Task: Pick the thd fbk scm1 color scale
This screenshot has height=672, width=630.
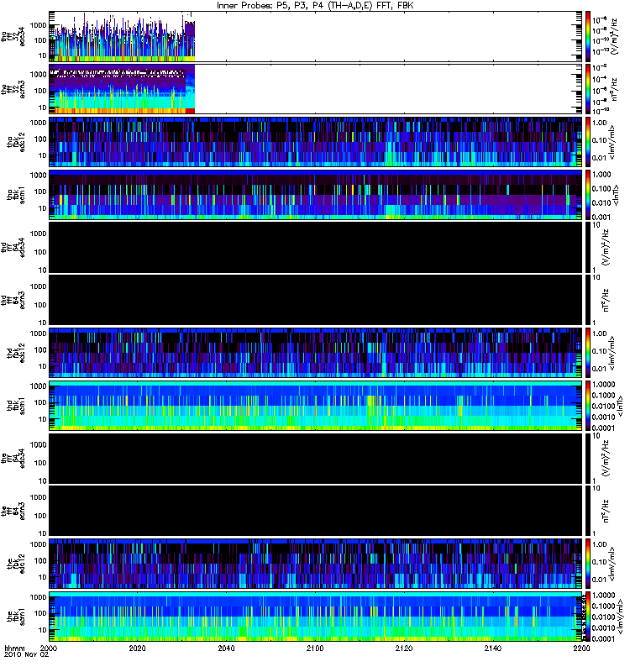Action: (588, 406)
